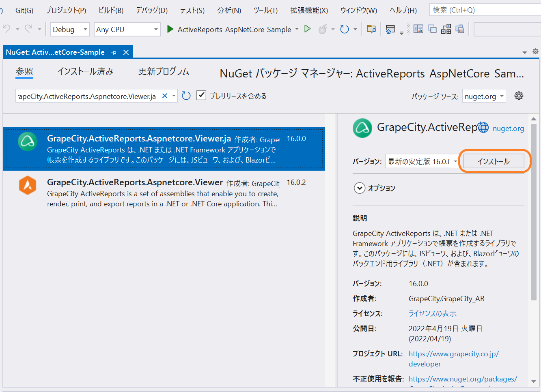Open the デバッグ(D) menu
Screen dimensions: 541x392
pyautogui.click(x=152, y=10)
